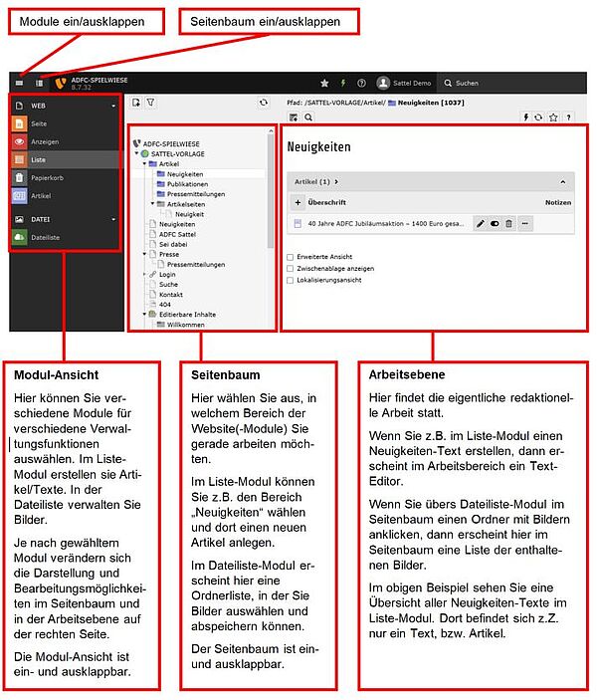This screenshot has height=700, width=597.
Task: Click the plus icon beside Überschrift
Action: (x=298, y=202)
